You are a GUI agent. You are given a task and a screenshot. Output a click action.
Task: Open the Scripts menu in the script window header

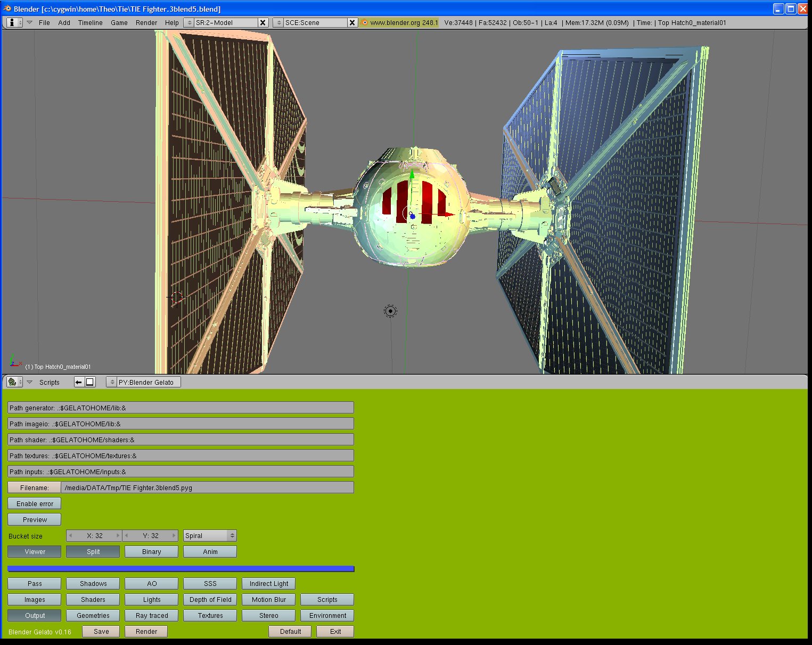pos(49,383)
